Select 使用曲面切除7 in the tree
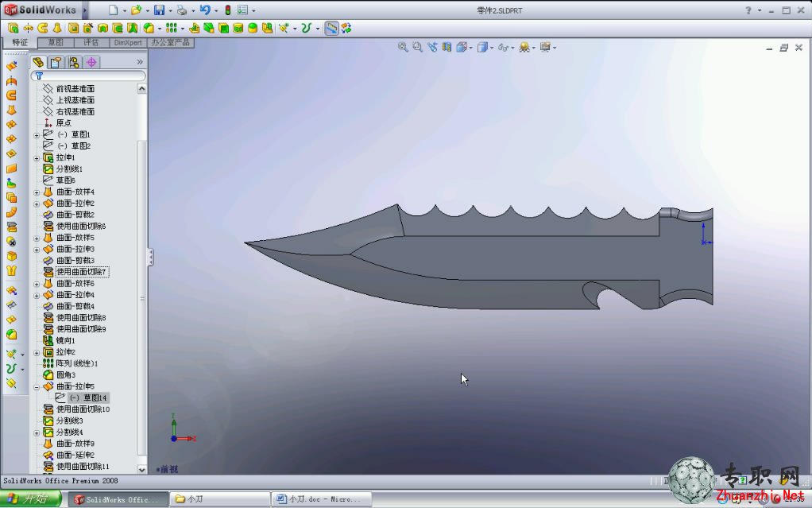This screenshot has height=508, width=812. (81, 272)
